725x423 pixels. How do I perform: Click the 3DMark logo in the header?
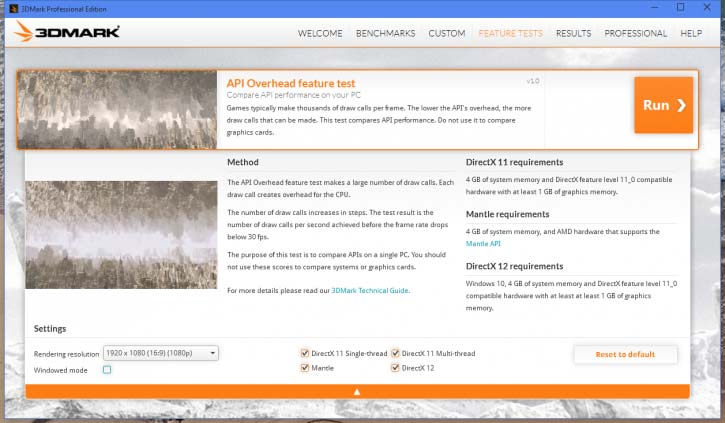(x=66, y=32)
